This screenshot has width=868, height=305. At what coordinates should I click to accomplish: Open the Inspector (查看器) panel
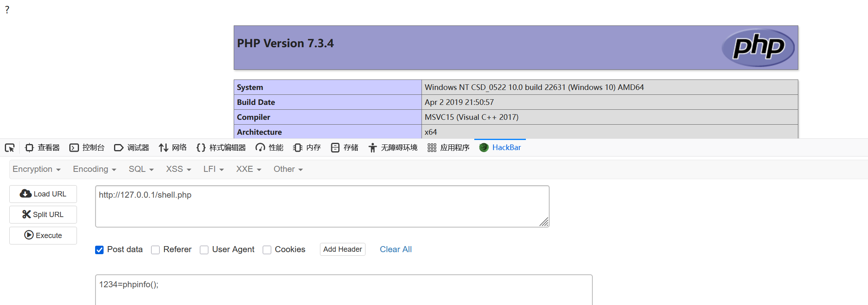coord(42,148)
